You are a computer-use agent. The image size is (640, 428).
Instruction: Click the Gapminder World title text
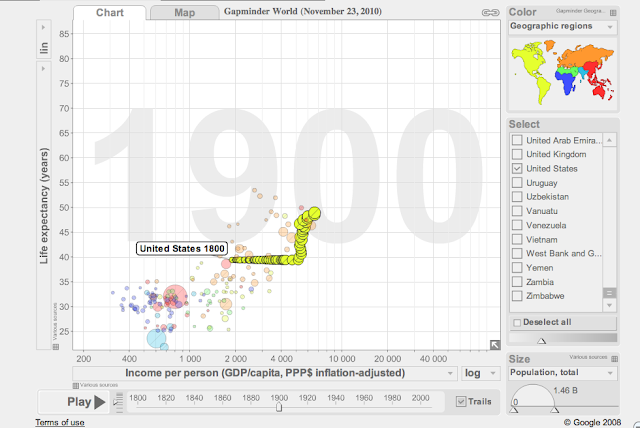click(302, 11)
